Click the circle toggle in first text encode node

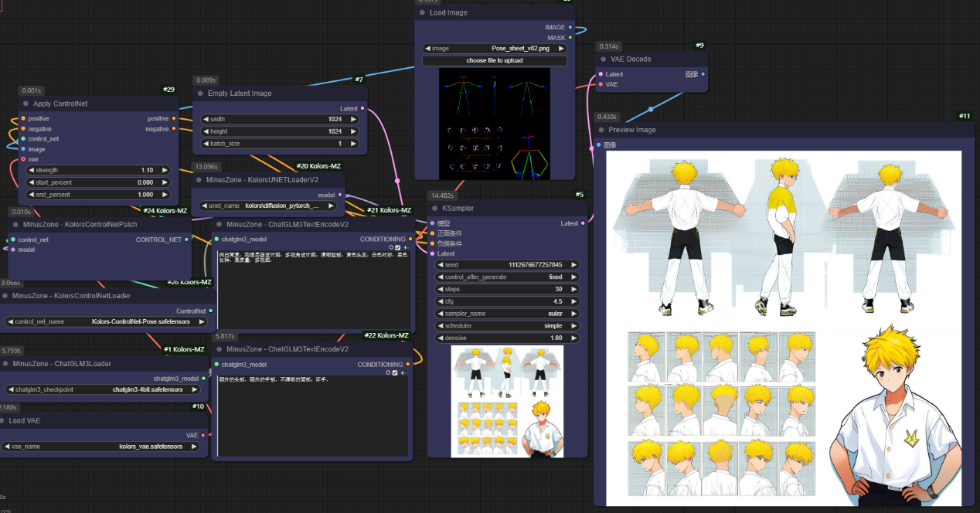point(391,247)
